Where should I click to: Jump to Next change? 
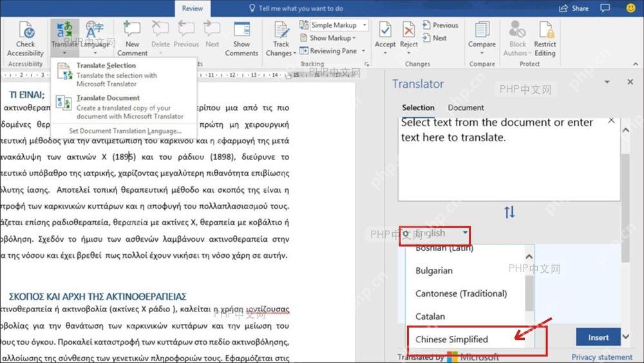(x=435, y=38)
